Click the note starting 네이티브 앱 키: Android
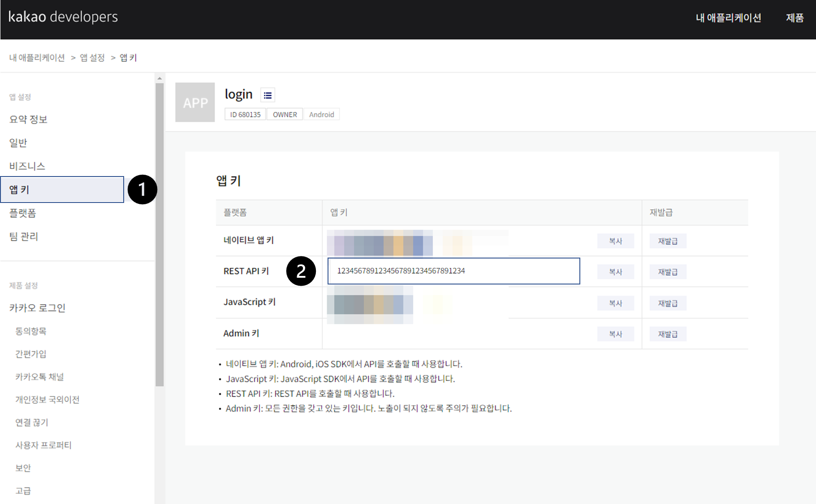Viewport: 816px width, 504px height. [344, 364]
